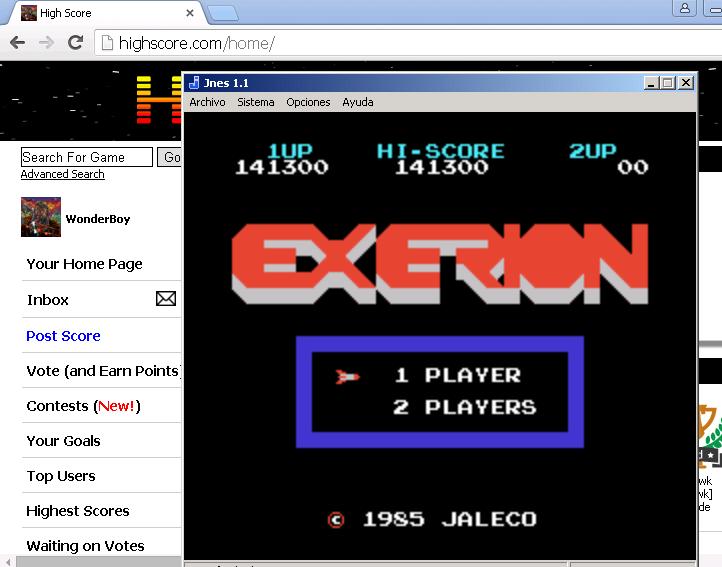Go to Your Home Page

pyautogui.click(x=84, y=264)
